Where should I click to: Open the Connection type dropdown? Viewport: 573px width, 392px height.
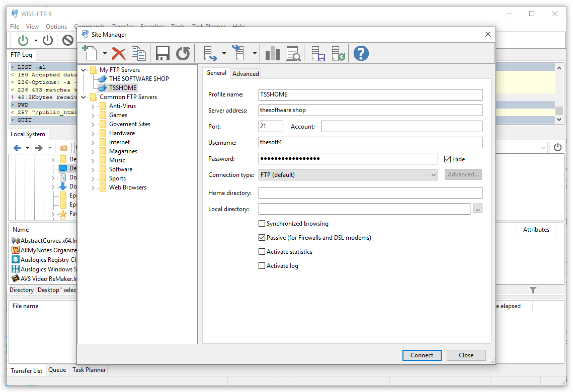[348, 175]
